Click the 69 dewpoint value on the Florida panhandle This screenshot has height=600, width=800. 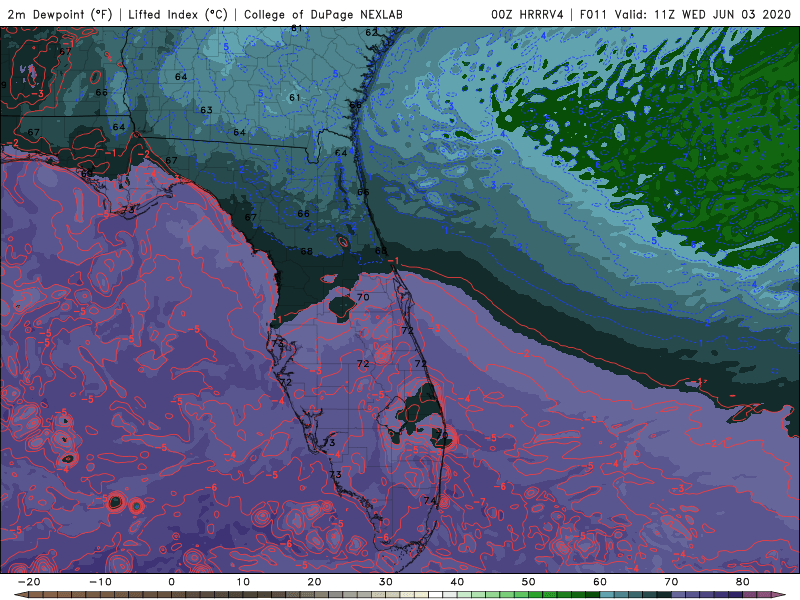pos(87,173)
